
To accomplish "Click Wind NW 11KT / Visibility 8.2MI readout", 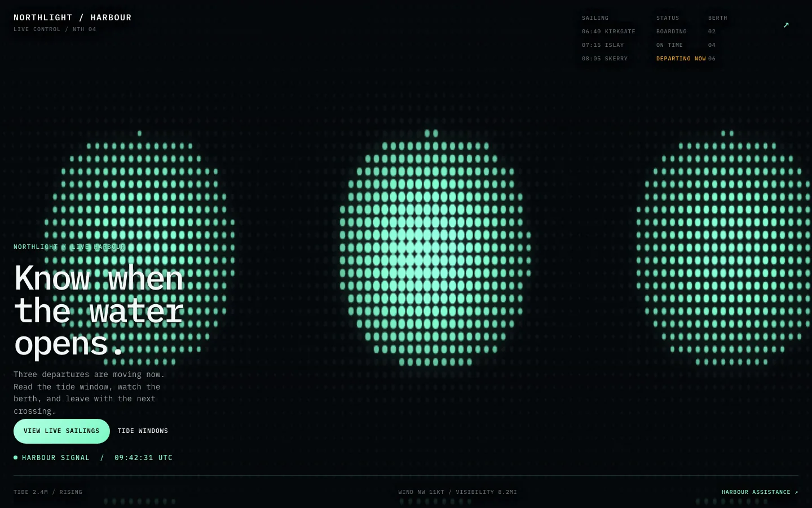I will click(457, 492).
